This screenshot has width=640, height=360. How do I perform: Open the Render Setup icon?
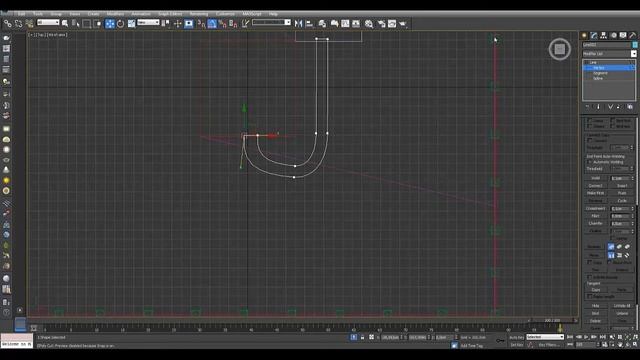coord(381,24)
